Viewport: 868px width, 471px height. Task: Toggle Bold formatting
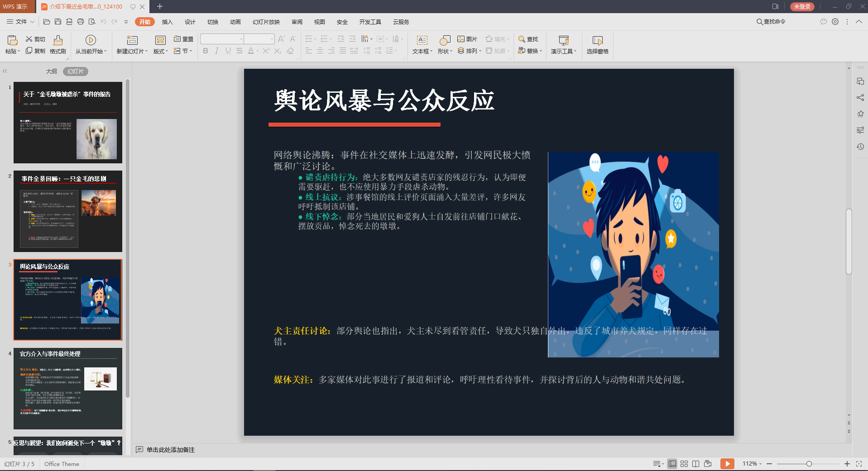(x=206, y=51)
